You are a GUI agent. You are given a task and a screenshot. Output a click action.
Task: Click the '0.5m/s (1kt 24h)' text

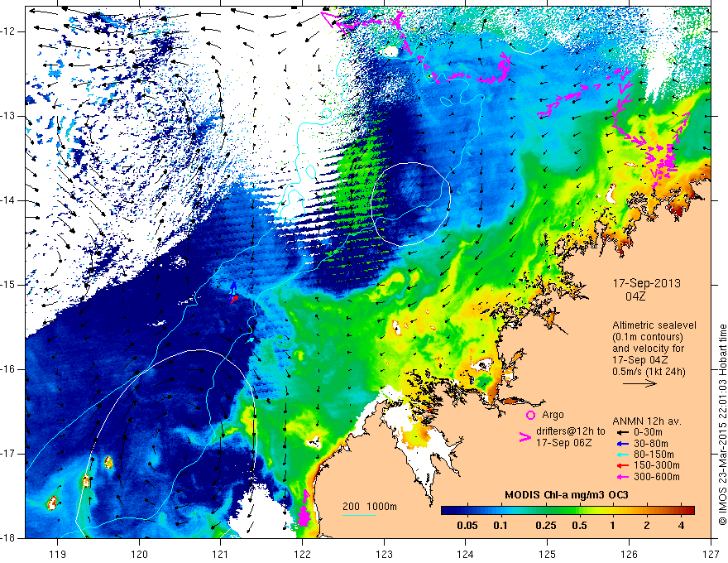pyautogui.click(x=649, y=372)
